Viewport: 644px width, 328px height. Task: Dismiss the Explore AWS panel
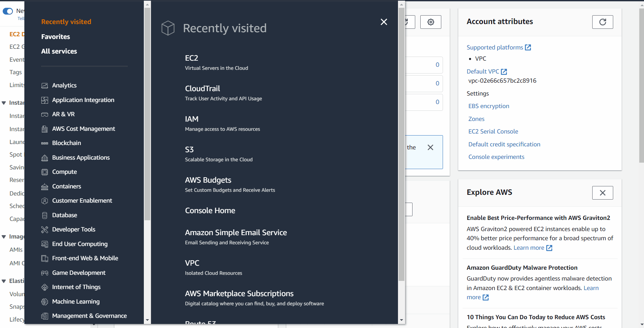pos(602,193)
